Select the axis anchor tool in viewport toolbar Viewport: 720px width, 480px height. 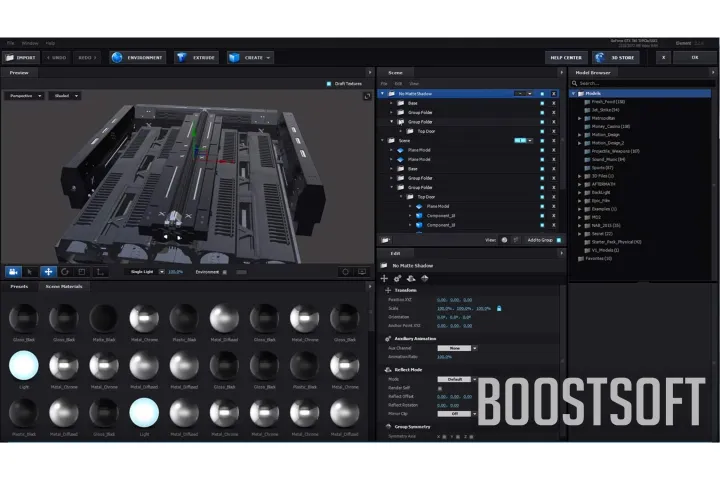pyautogui.click(x=100, y=272)
